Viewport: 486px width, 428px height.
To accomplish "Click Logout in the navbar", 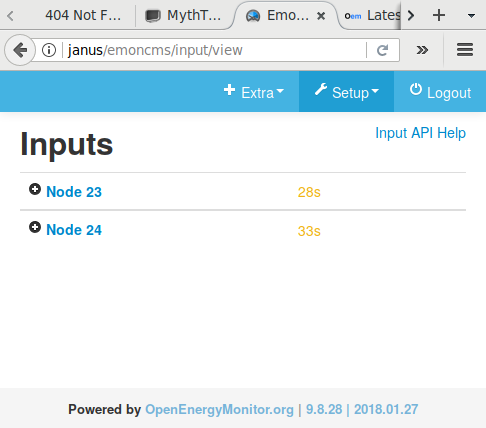I will pyautogui.click(x=440, y=92).
